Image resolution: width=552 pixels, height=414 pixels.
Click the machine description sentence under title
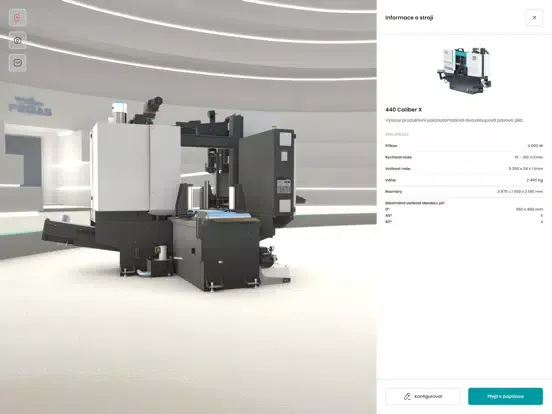click(454, 120)
